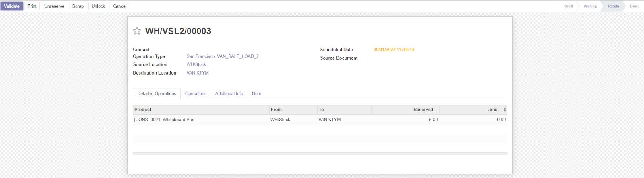
Task: Select the Detailed Operations tab
Action: point(157,93)
